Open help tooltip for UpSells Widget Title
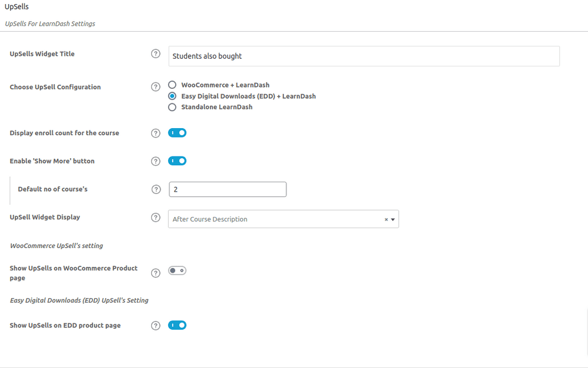This screenshot has height=368, width=588. coord(155,53)
